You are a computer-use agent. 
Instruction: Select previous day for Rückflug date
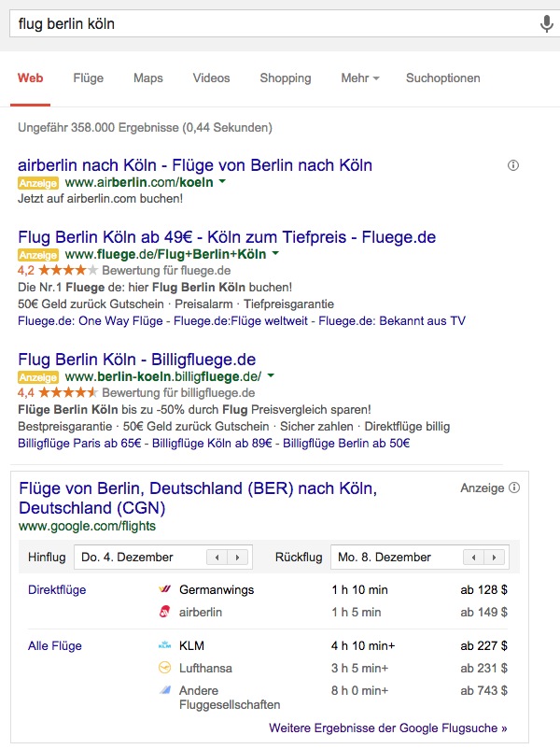pyautogui.click(x=473, y=557)
